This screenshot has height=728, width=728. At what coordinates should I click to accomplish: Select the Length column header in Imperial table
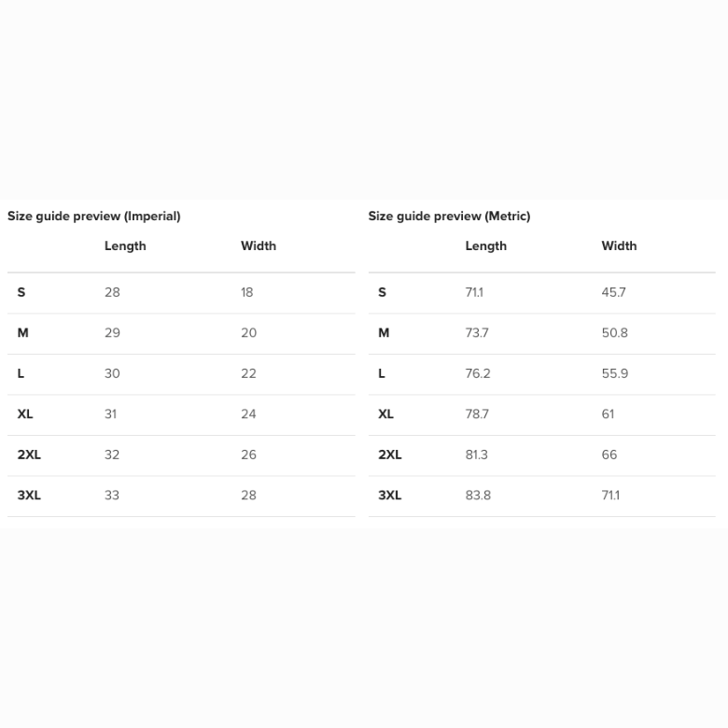(x=125, y=245)
